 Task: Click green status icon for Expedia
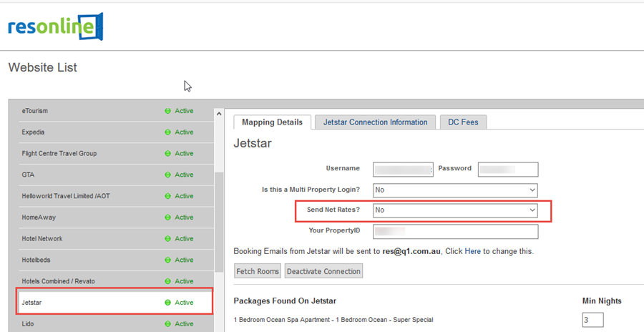coord(167,132)
